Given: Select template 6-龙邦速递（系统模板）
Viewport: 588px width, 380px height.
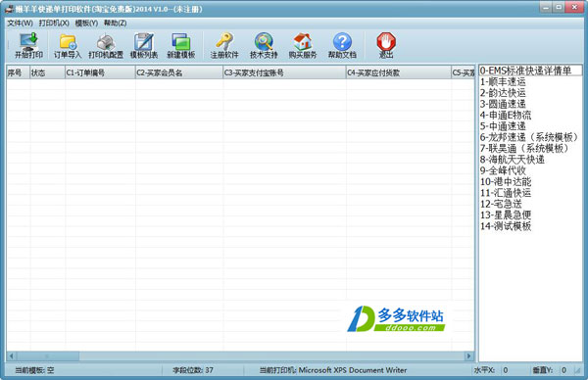Looking at the screenshot, I should (x=529, y=137).
